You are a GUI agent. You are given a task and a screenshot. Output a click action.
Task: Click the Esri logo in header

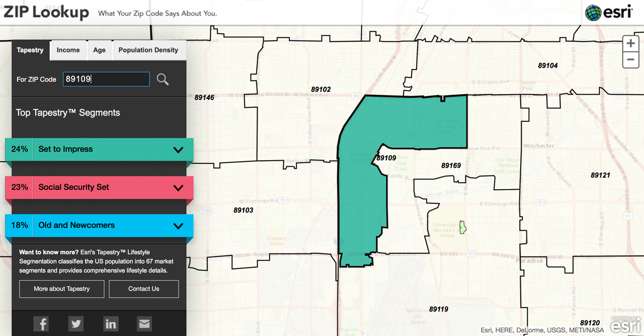(x=609, y=12)
